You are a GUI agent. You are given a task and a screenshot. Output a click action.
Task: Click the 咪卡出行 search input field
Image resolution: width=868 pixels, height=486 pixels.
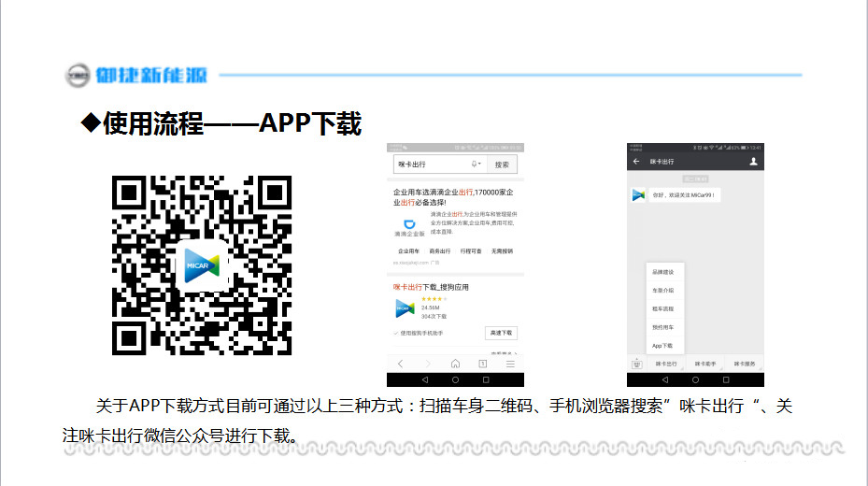click(x=440, y=164)
